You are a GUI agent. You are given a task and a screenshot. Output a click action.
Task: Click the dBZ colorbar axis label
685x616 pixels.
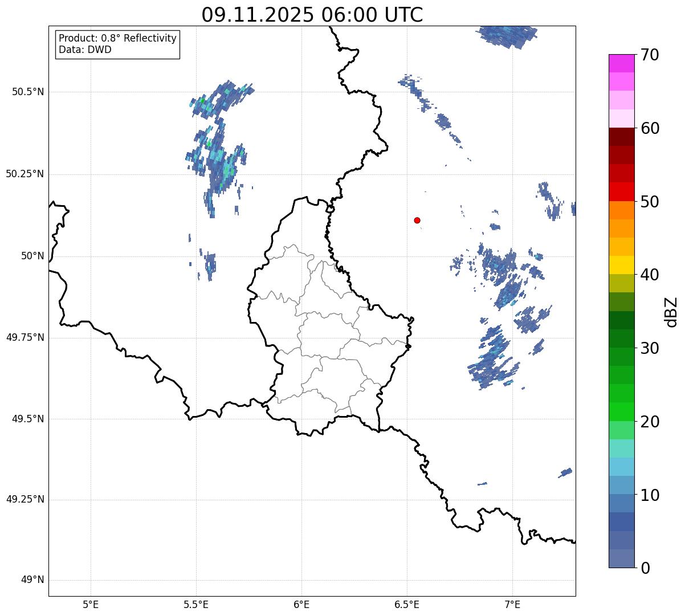point(671,311)
